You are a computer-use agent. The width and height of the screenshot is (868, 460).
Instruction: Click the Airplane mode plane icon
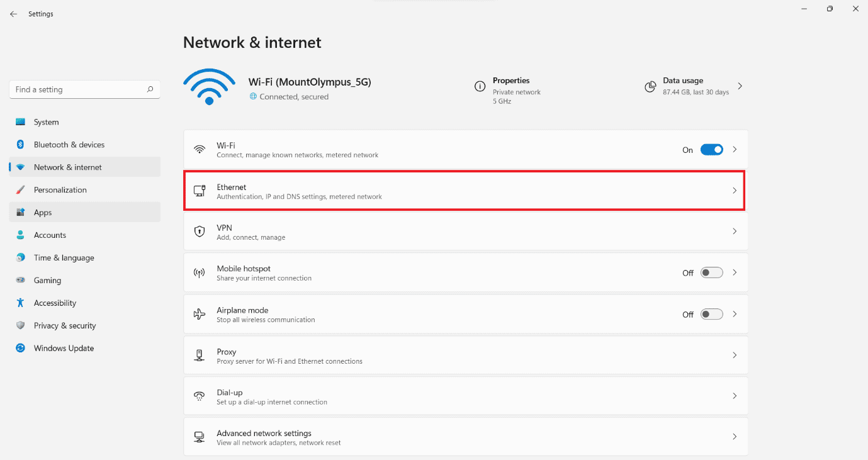200,314
